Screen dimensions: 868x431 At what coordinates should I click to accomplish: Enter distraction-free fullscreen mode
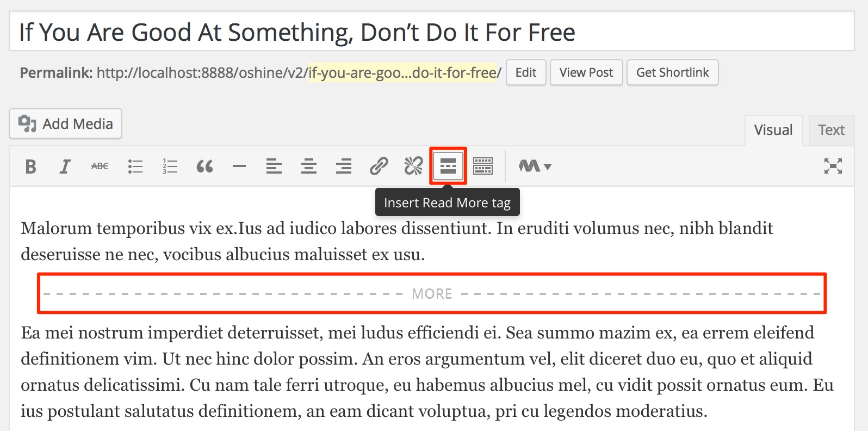[833, 166]
